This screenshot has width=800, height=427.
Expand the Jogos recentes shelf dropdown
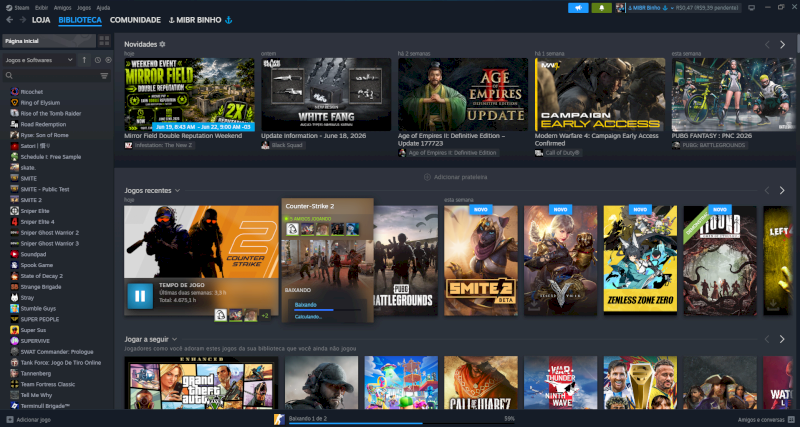click(x=177, y=190)
